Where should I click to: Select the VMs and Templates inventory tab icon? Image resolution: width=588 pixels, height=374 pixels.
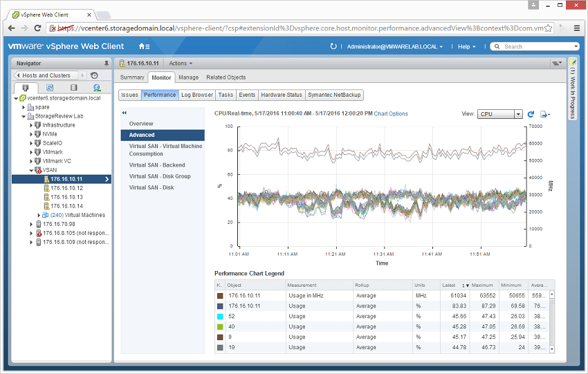50,88
